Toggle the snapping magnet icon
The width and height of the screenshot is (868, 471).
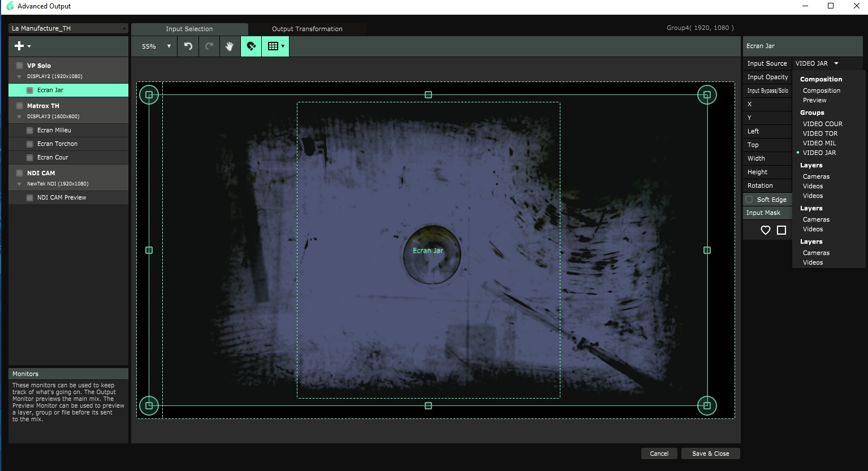[251, 46]
